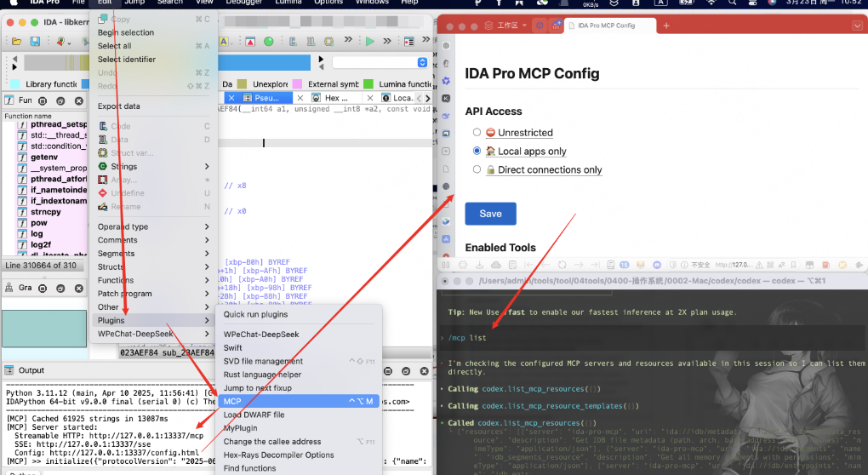Click the 'K' icon in the browser sidebar
The height and width of the screenshot is (475, 868).
(446, 99)
